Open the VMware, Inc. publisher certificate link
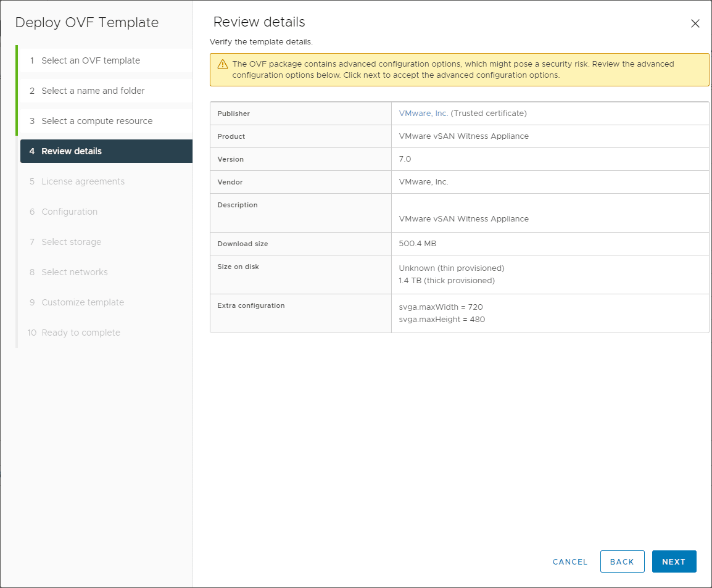This screenshot has height=588, width=712. coord(423,114)
